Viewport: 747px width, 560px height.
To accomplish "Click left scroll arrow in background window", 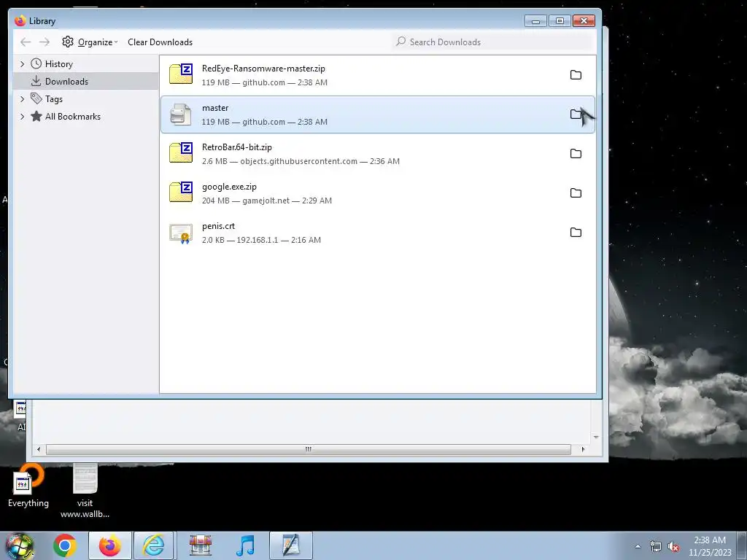I will click(x=39, y=449).
